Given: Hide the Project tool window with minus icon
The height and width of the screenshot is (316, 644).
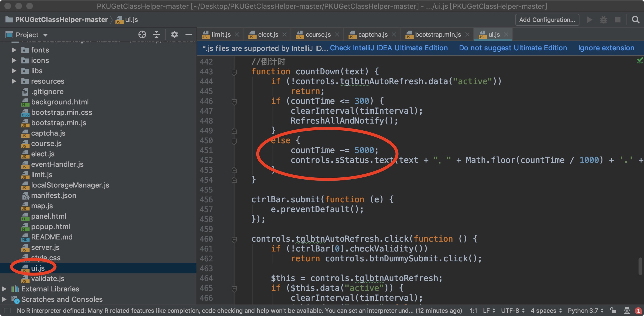Looking at the screenshot, I should (188, 34).
